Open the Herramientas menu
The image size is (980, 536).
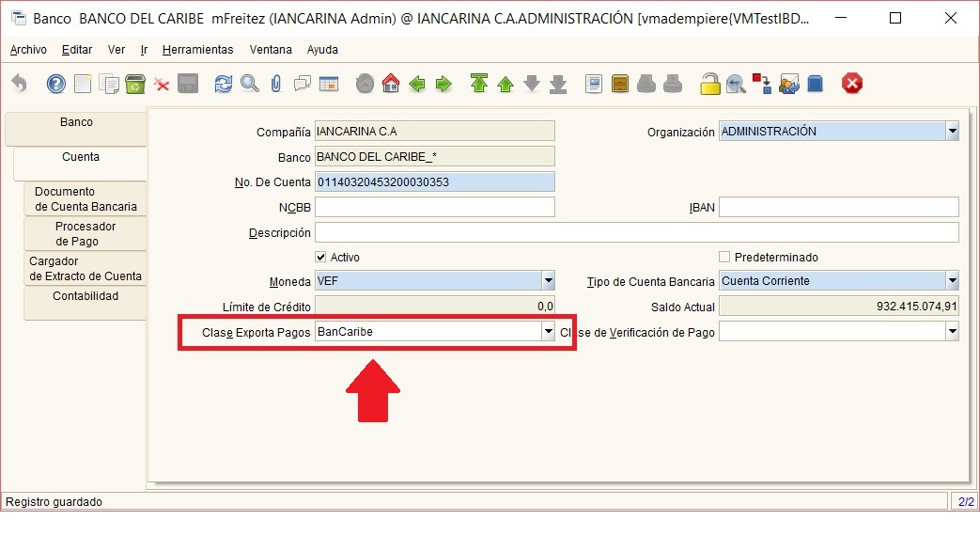(197, 50)
